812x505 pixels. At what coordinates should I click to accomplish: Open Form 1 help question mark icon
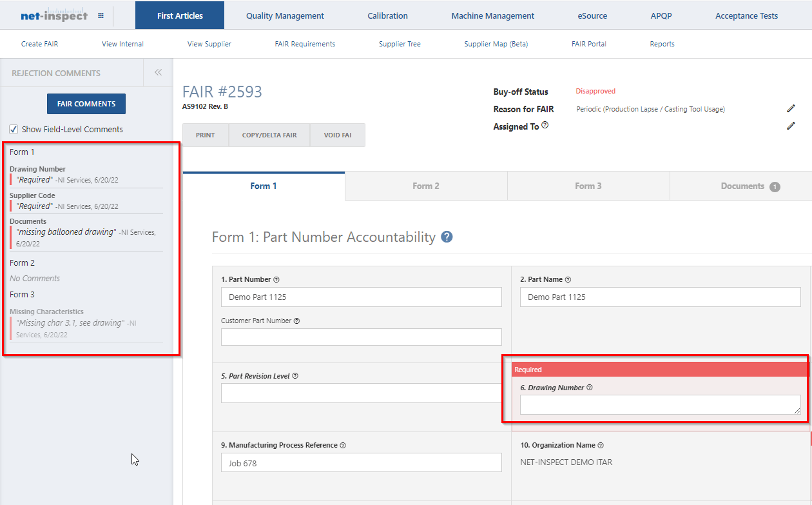(x=446, y=237)
